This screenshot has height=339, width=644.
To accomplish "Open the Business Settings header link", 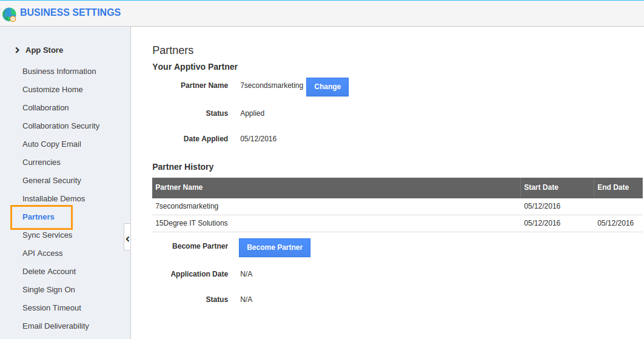I will [70, 12].
